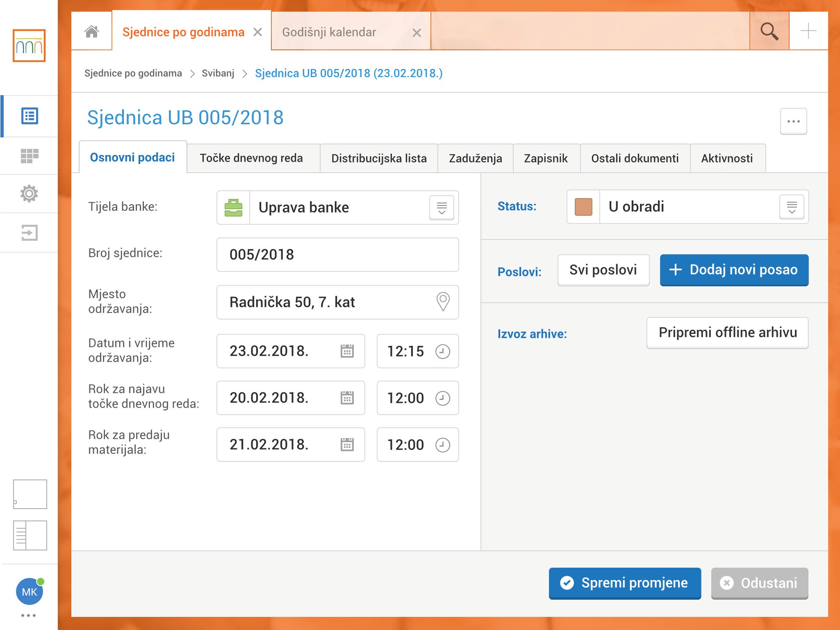
Task: Expand the Tijela banke dropdown
Action: [442, 208]
